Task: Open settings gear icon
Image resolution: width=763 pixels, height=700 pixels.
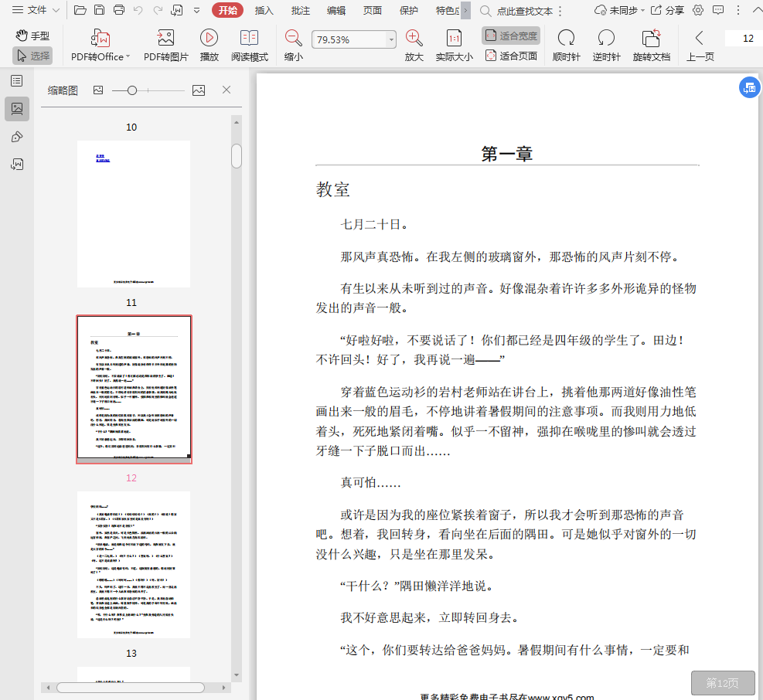Action: (698, 10)
